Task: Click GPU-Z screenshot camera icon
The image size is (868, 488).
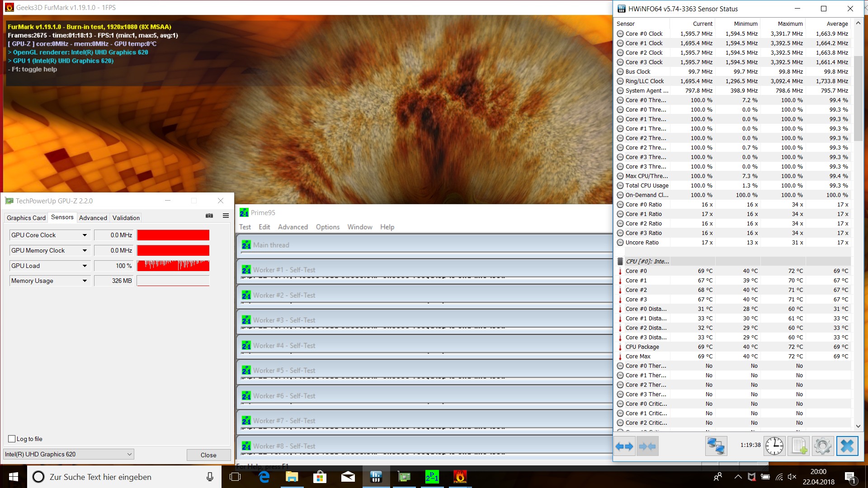Action: pyautogui.click(x=209, y=216)
